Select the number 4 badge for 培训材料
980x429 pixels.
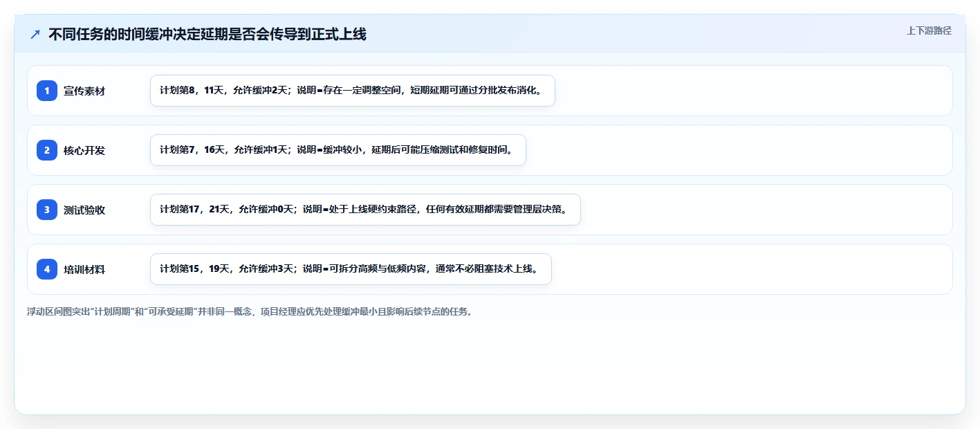[x=47, y=269]
